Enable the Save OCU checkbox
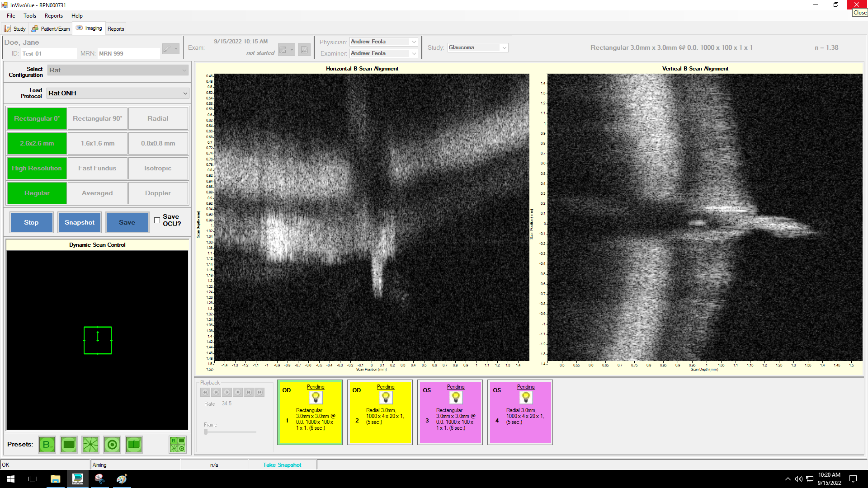 157,221
